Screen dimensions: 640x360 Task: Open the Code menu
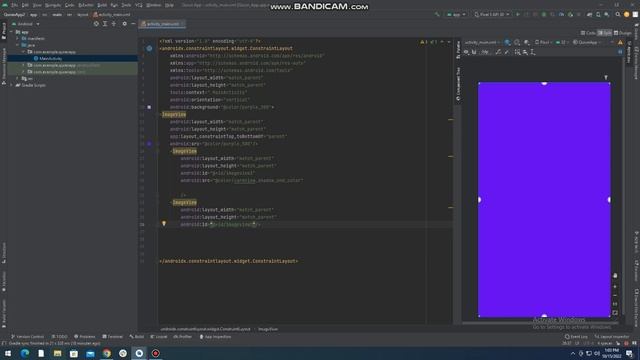(70, 5)
